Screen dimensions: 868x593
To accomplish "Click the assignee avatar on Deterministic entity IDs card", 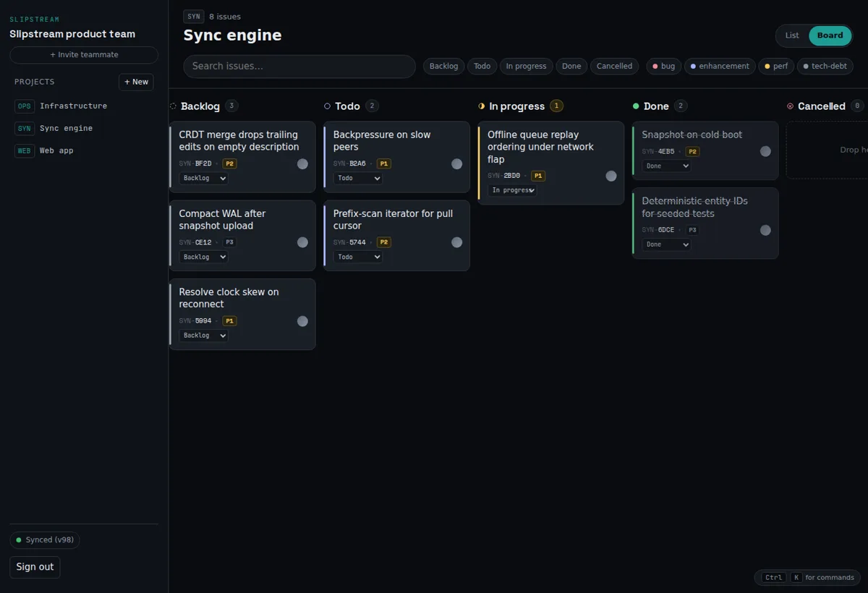I will pos(765,230).
